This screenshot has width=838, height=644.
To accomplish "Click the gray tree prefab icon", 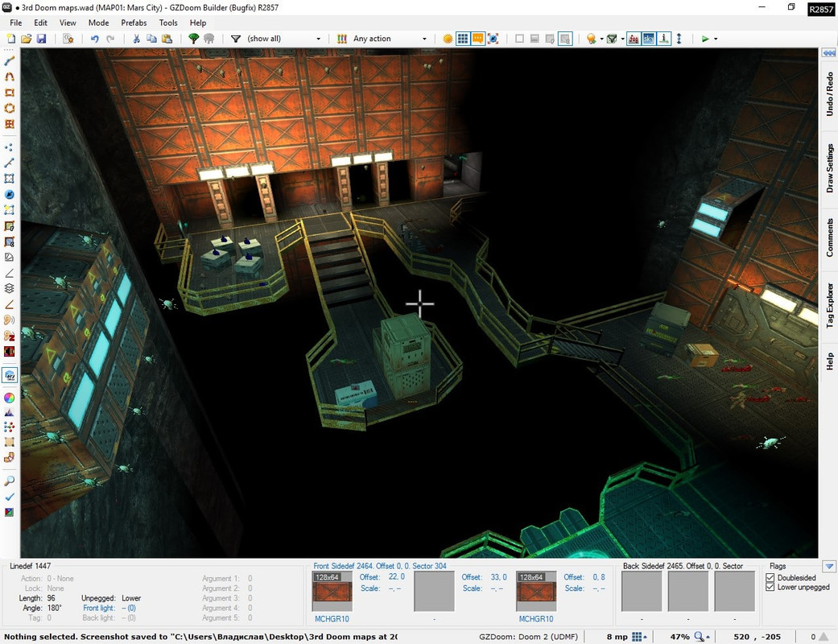I will pyautogui.click(x=209, y=39).
